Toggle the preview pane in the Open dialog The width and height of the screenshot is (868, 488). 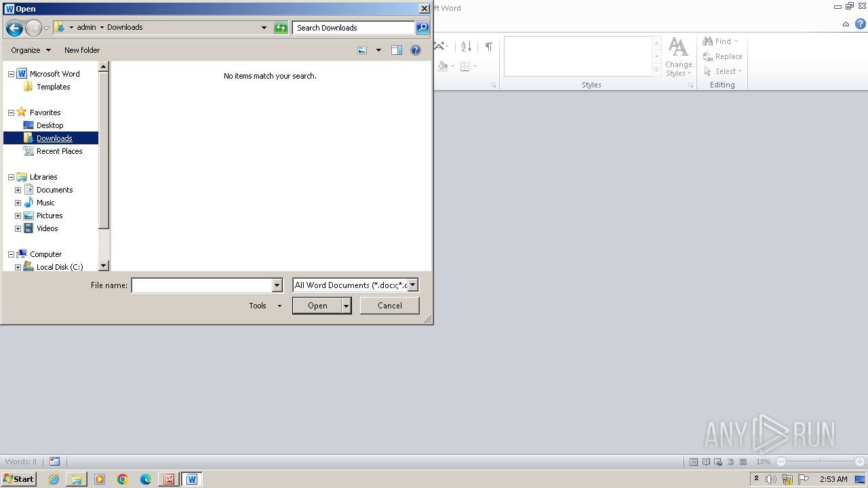tap(397, 50)
